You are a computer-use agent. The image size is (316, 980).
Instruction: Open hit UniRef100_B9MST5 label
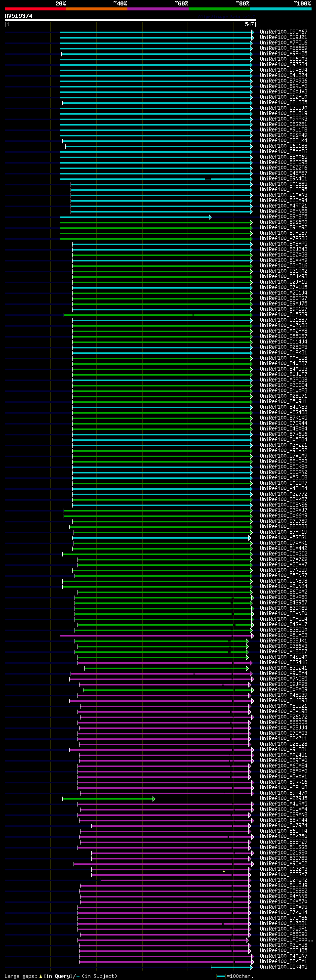pos(283,217)
